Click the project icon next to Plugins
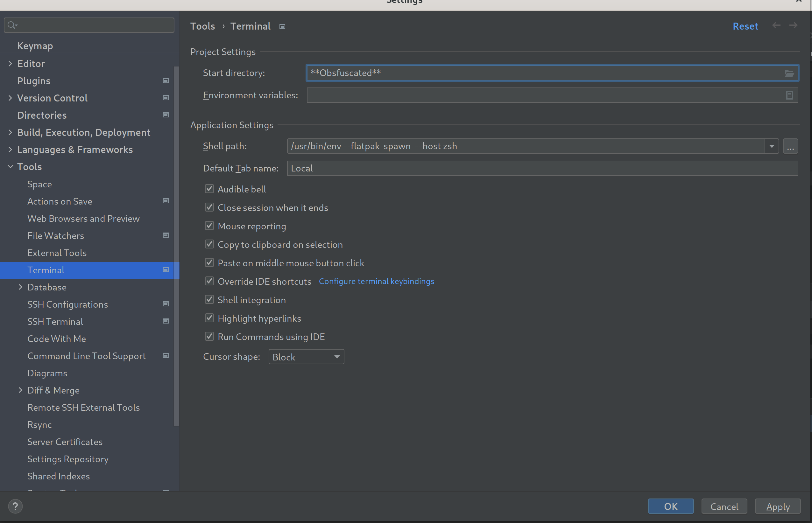Image resolution: width=812 pixels, height=523 pixels. coord(166,80)
